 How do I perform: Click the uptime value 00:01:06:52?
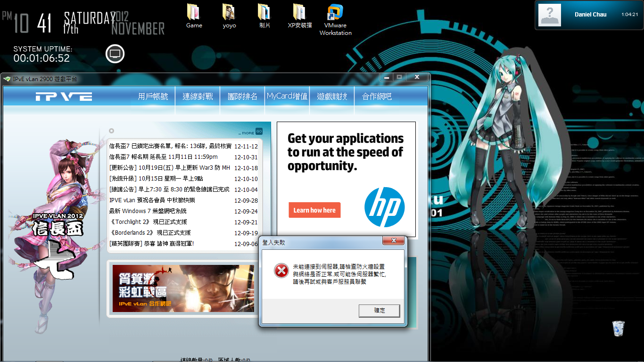pos(41,58)
